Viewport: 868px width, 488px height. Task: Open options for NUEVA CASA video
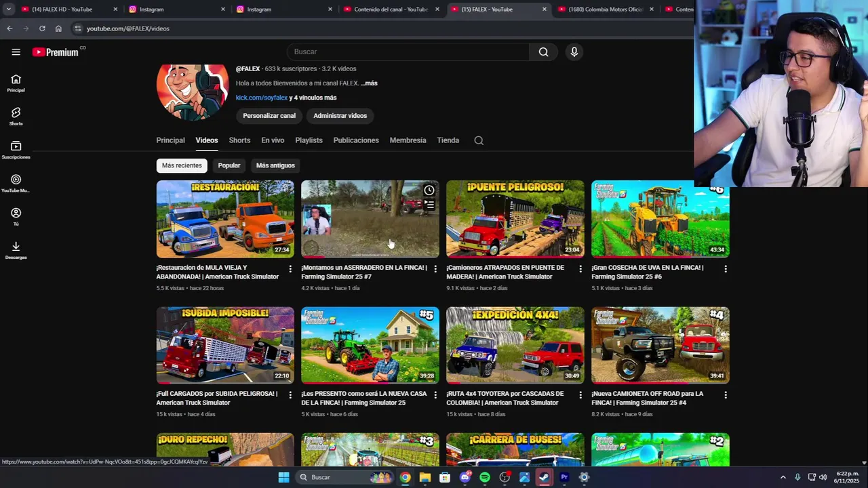(x=435, y=395)
